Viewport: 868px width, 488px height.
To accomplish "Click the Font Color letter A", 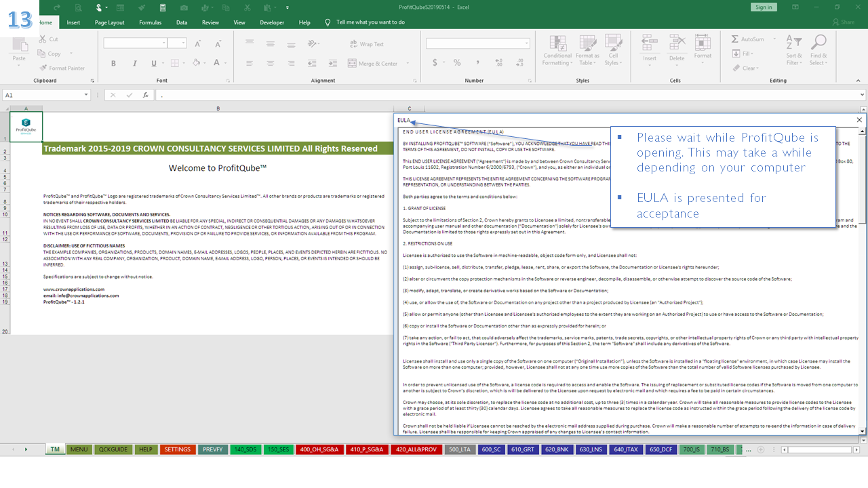I will point(217,63).
